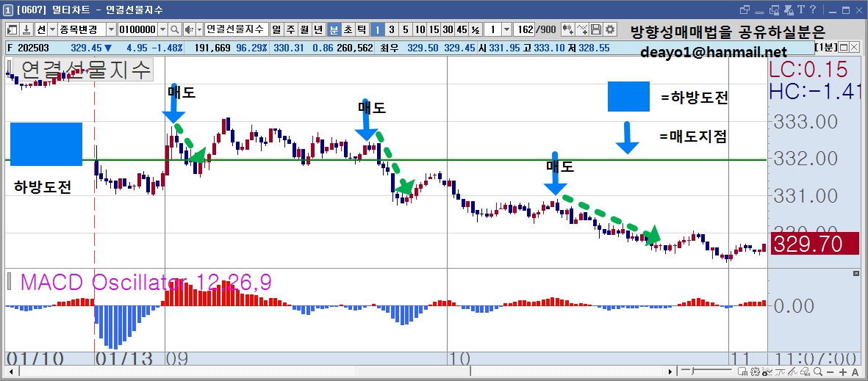Click the MACD Oscillator 12,26,9 label
This screenshot has width=868, height=381.
pos(146,282)
